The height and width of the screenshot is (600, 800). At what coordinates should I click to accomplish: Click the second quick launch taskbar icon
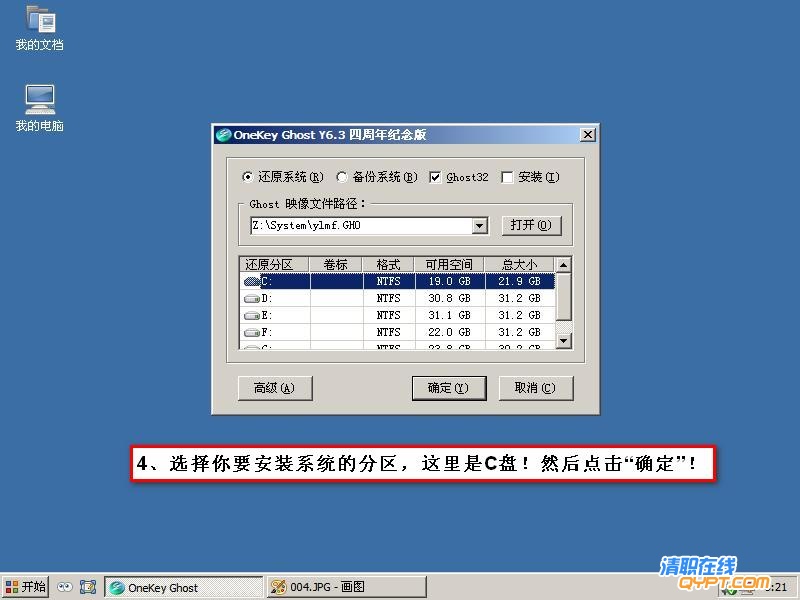click(88, 587)
